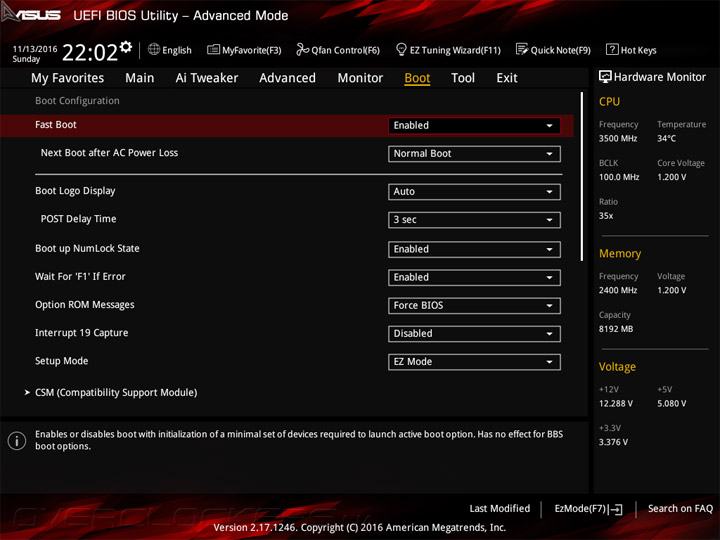Click the Boot Configuration heading
Image resolution: width=720 pixels, height=540 pixels.
[x=77, y=101]
